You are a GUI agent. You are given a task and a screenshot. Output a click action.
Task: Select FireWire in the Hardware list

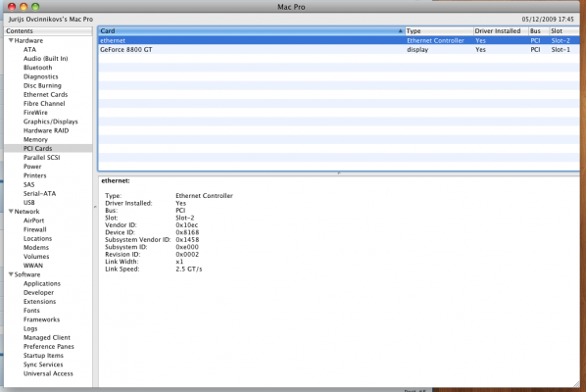[35, 113]
